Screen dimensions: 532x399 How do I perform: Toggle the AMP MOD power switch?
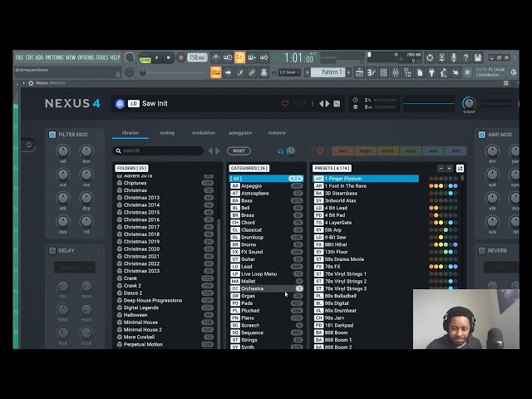click(x=482, y=135)
